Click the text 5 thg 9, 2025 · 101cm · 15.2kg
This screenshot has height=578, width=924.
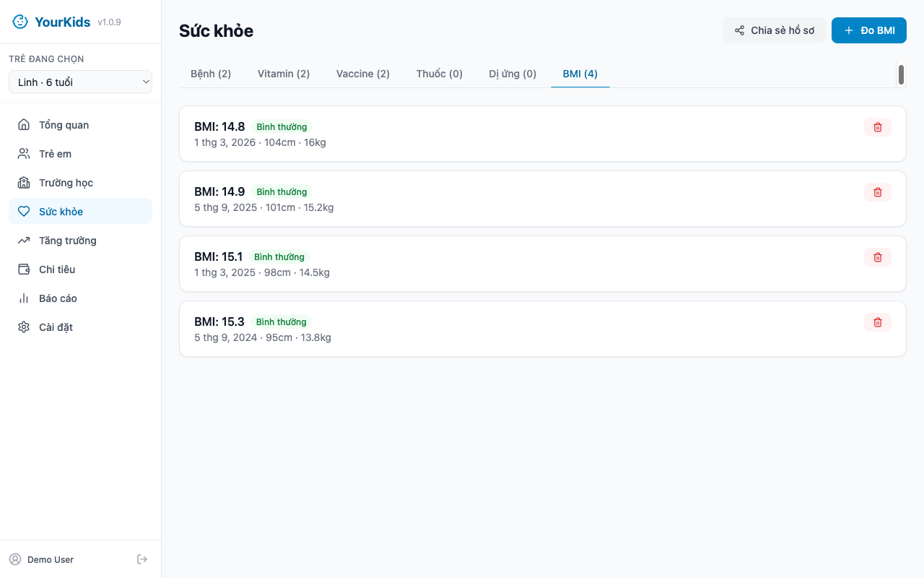click(x=264, y=207)
